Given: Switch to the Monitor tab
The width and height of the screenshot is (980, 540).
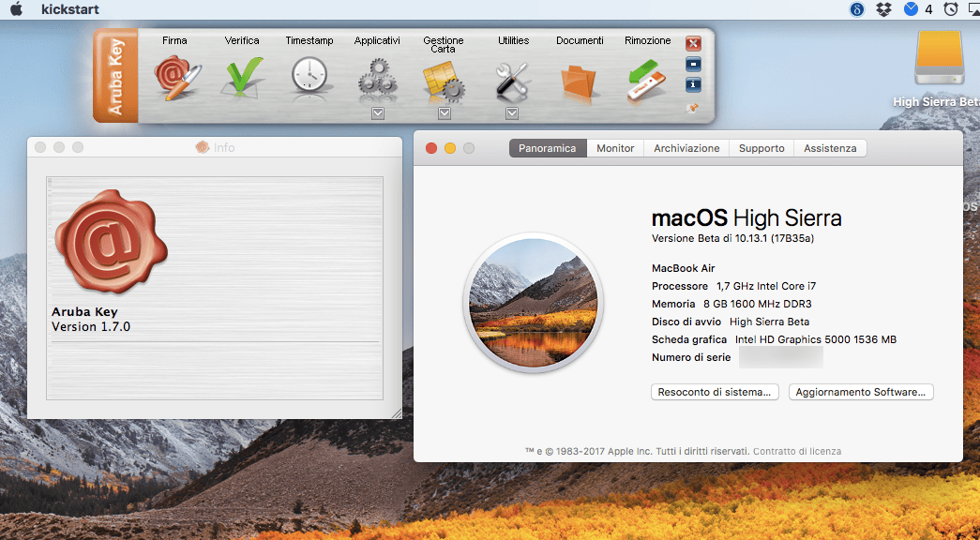Looking at the screenshot, I should tap(615, 148).
